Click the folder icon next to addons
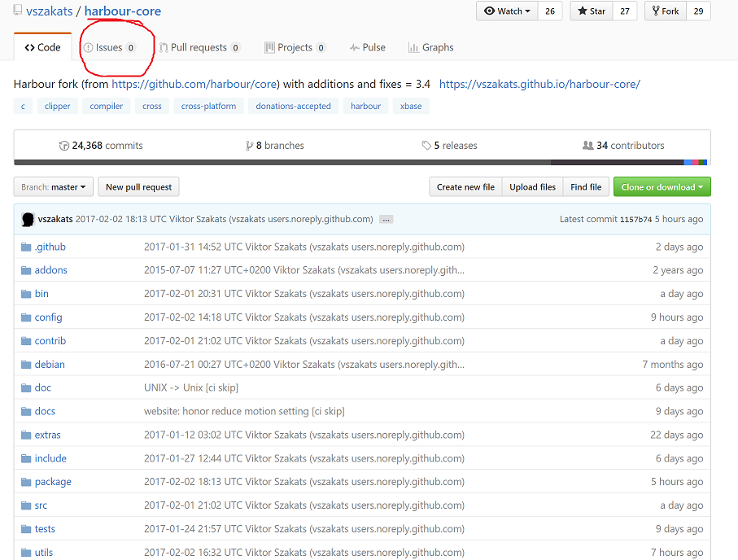738x560 pixels. point(26,270)
